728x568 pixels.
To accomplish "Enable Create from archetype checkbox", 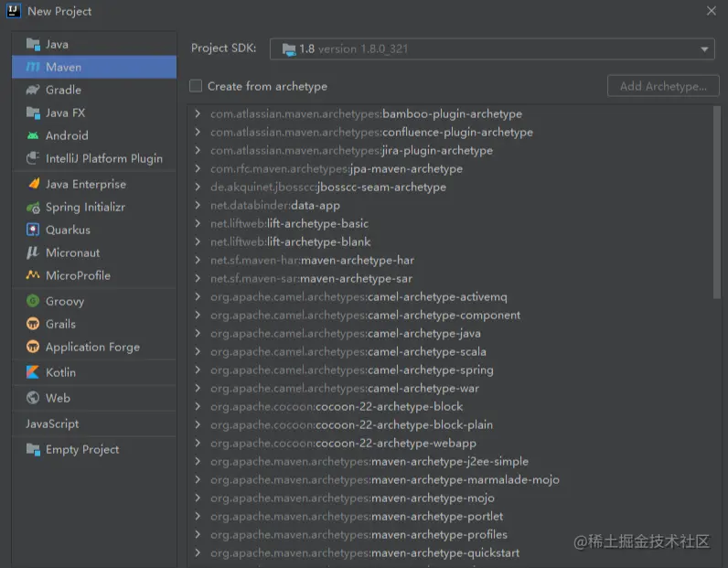I will (196, 86).
